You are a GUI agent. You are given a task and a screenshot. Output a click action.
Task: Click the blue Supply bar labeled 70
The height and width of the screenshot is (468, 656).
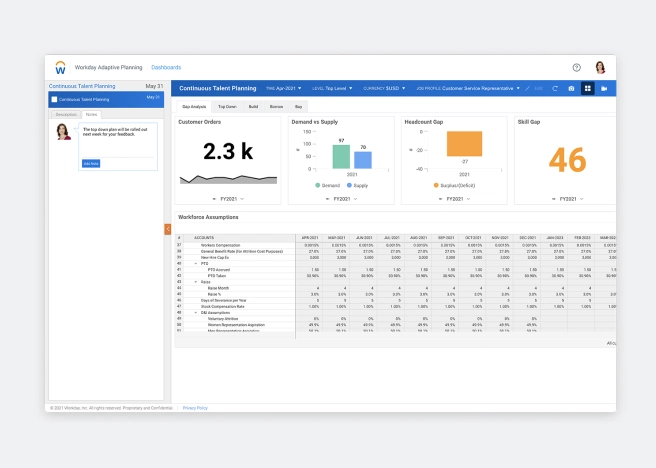pyautogui.click(x=363, y=160)
